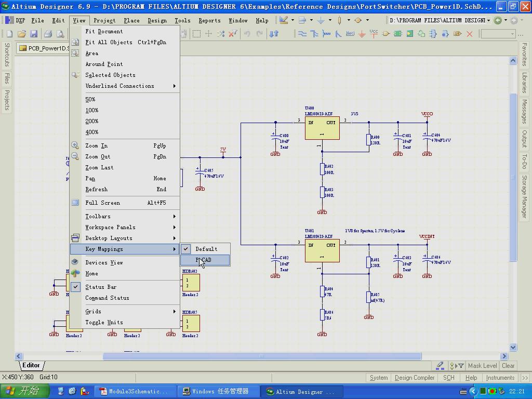Click the Editor tab at bottom
Image resolution: width=532 pixels, height=399 pixels.
coord(31,365)
